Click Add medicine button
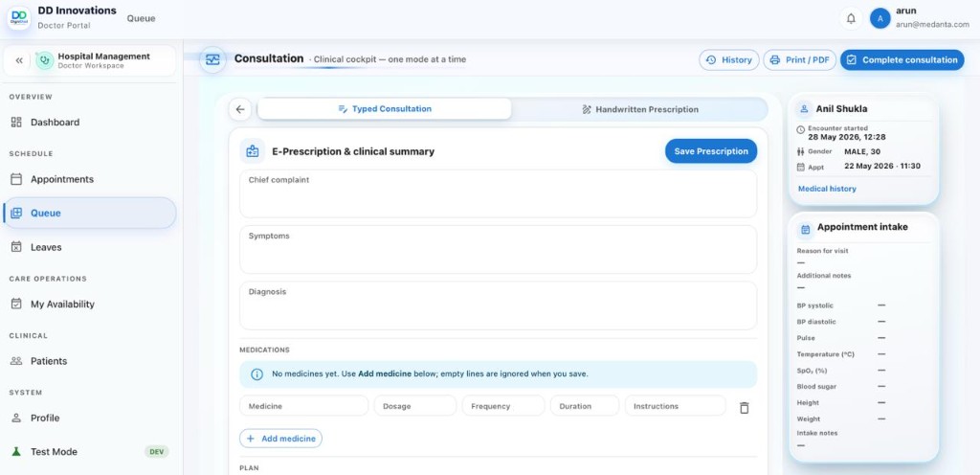Image resolution: width=980 pixels, height=475 pixels. [x=280, y=439]
